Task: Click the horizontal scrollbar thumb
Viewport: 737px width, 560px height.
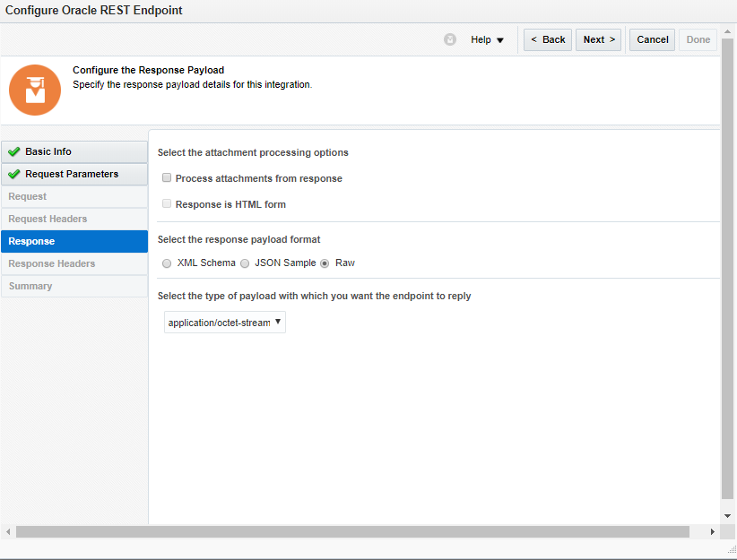Action: click(352, 532)
